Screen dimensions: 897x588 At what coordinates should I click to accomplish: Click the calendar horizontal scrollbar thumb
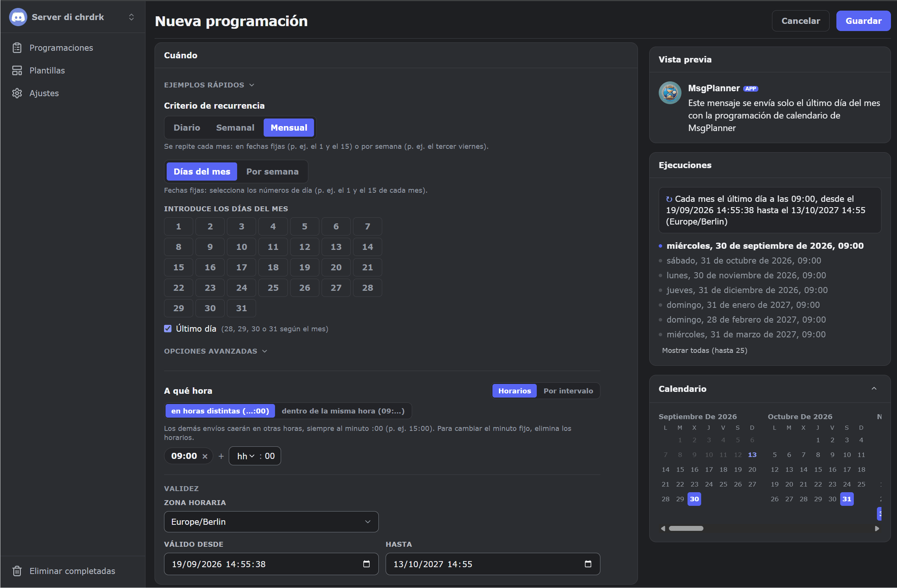(x=686, y=528)
